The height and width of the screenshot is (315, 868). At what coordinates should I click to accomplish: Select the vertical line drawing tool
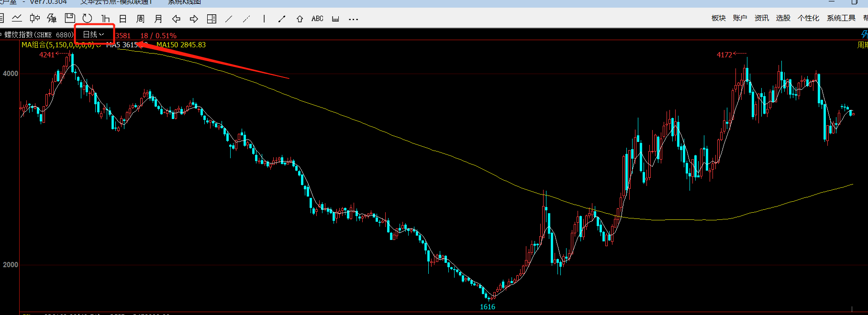tap(264, 19)
